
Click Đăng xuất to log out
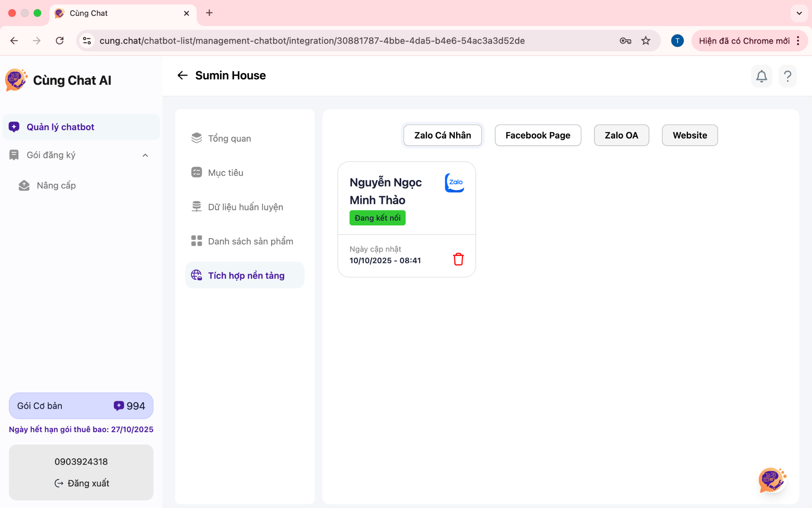[x=82, y=483]
